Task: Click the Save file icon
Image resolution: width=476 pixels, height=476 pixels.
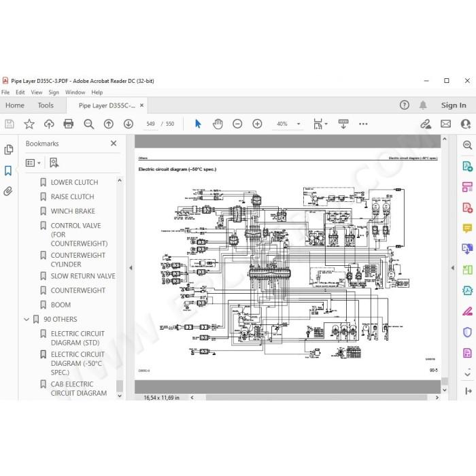Action: 9,124
